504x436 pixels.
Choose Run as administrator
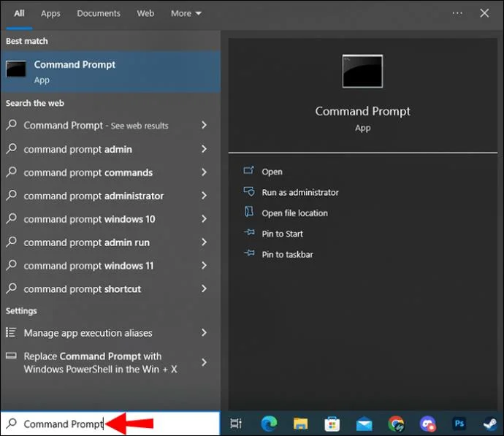pos(300,192)
